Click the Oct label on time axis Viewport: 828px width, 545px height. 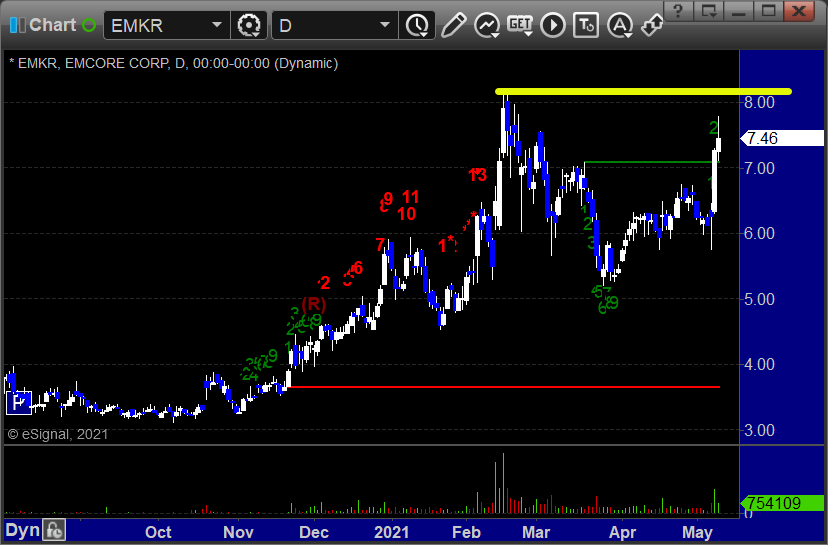[x=158, y=532]
